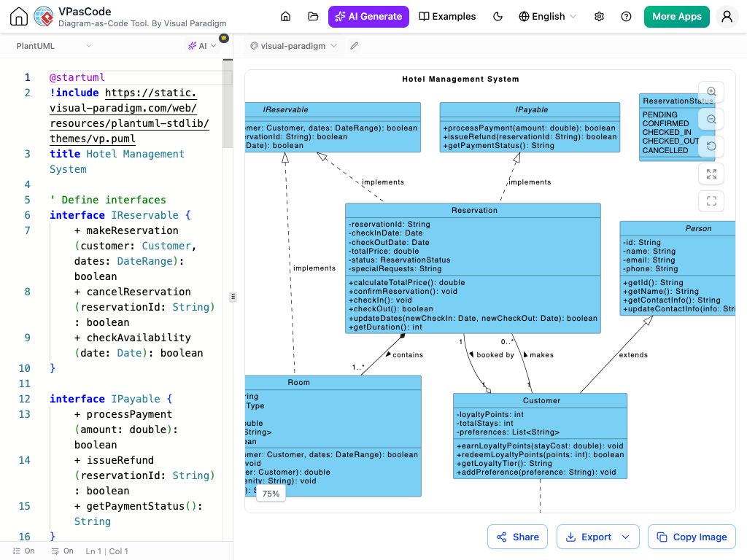747x560 pixels.
Task: Click the house icon beside VPasCode logo
Action: [x=18, y=16]
